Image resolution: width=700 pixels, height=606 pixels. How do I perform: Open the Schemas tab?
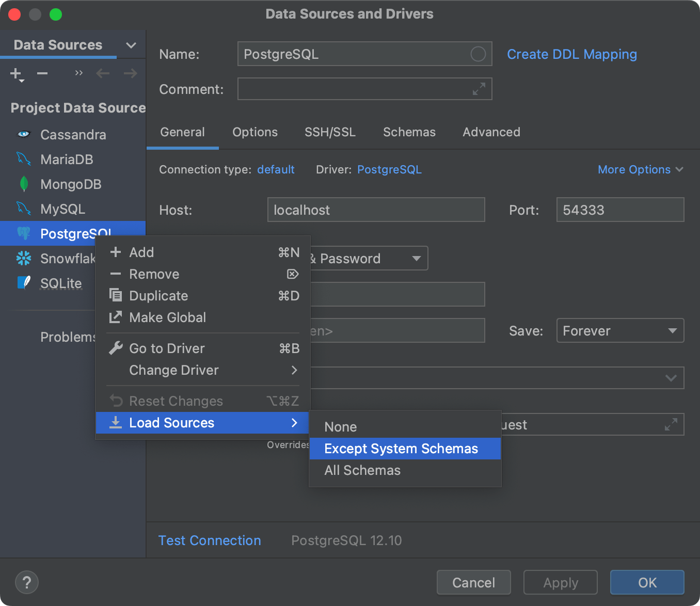click(409, 132)
